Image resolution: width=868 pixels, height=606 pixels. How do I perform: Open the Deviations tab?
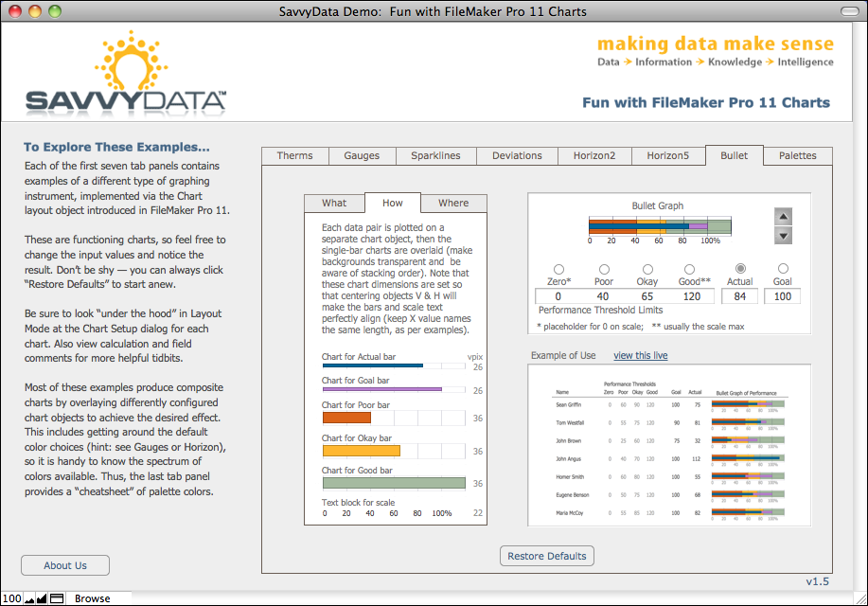click(x=517, y=155)
